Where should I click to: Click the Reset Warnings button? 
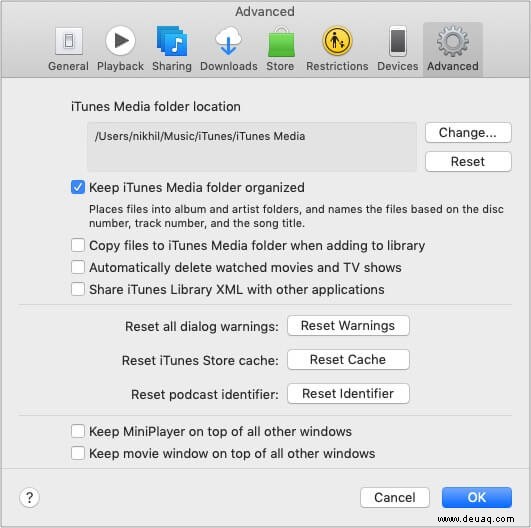[x=348, y=325]
